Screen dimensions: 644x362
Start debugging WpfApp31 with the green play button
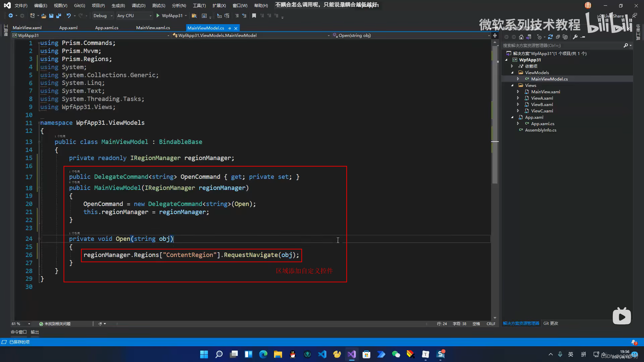pyautogui.click(x=158, y=16)
